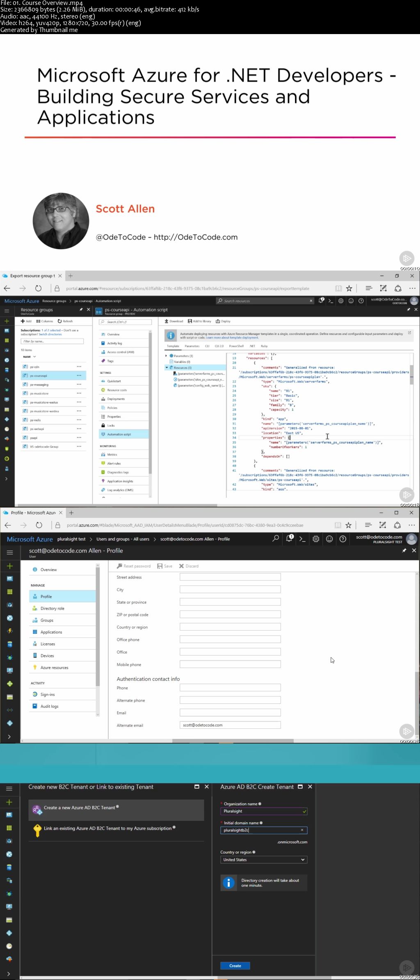The width and height of the screenshot is (420, 980).
Task: Open Resource costs menu item
Action: tap(123, 390)
